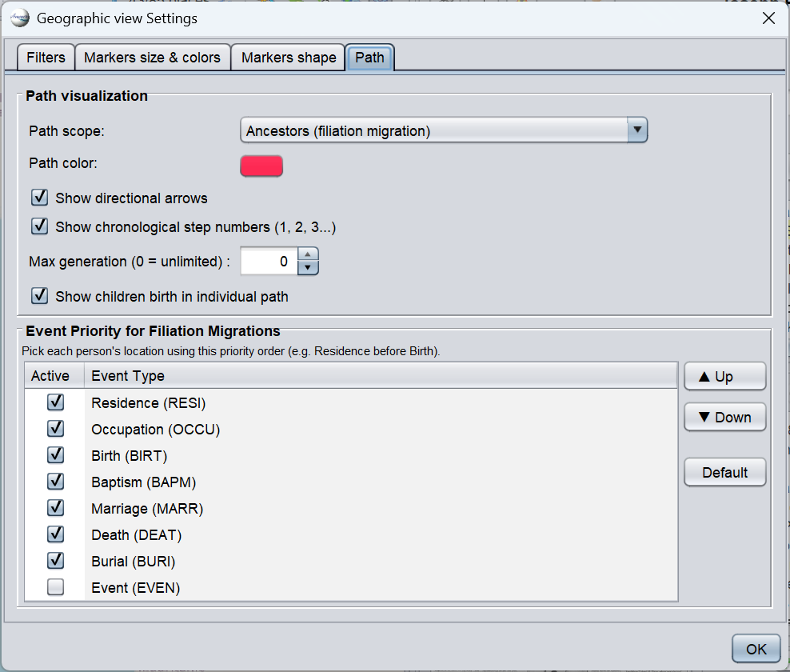Select the Burial (BURI) row text

[x=134, y=562]
